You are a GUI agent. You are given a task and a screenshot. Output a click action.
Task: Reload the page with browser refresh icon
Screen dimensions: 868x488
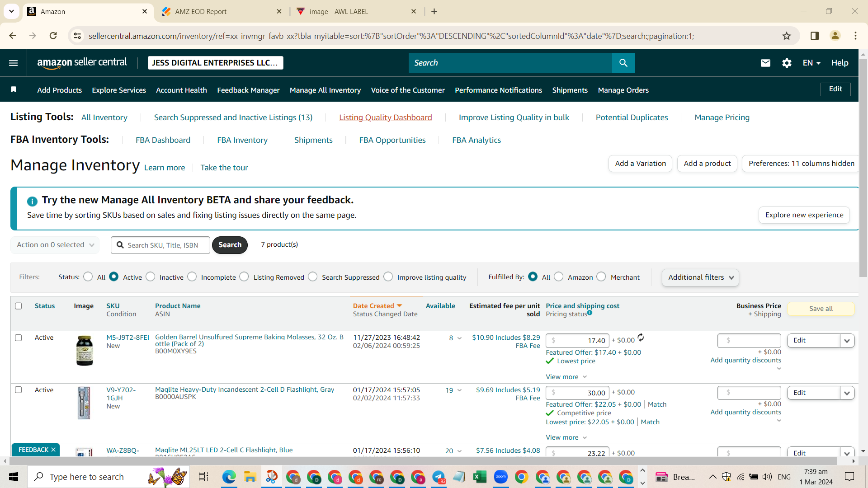[53, 36]
